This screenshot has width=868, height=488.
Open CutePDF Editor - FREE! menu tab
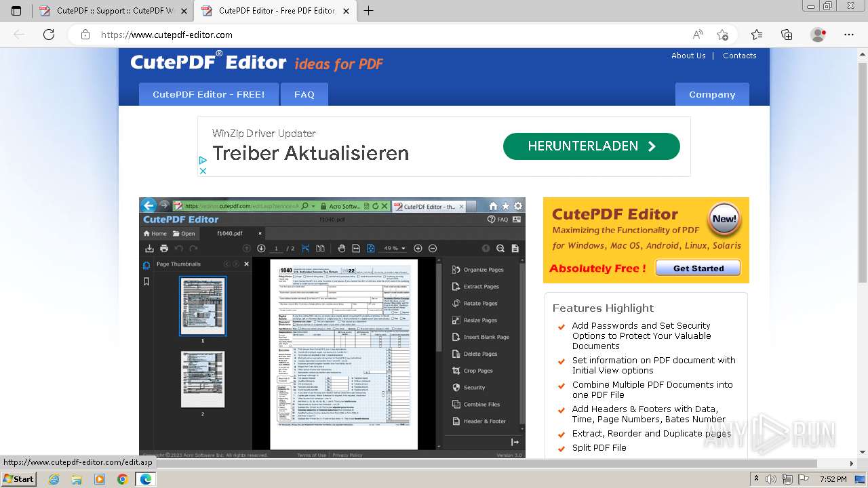209,94
